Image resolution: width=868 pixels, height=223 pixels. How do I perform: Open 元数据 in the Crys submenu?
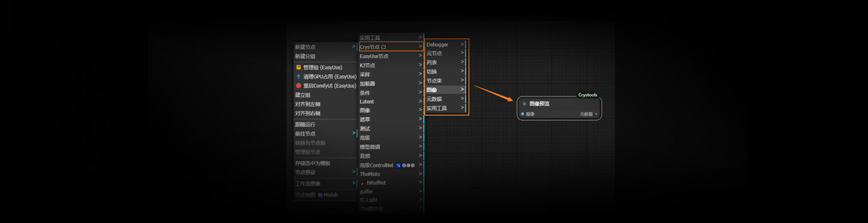[x=445, y=99]
